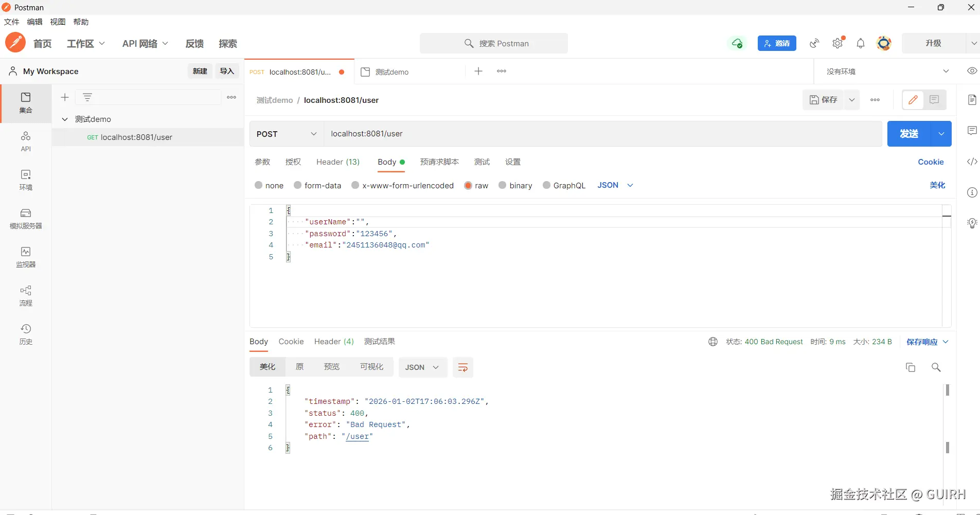Open the notifications bell icon
This screenshot has width=980, height=515.
tap(860, 44)
